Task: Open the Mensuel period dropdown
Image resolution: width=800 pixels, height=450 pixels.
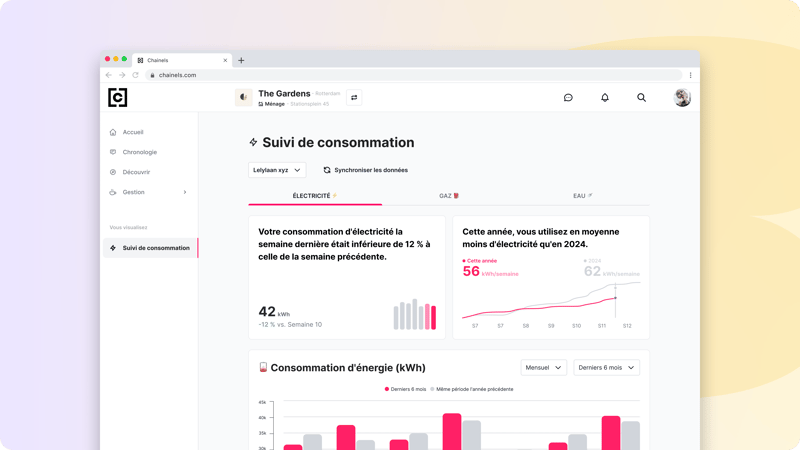Action: tap(543, 367)
